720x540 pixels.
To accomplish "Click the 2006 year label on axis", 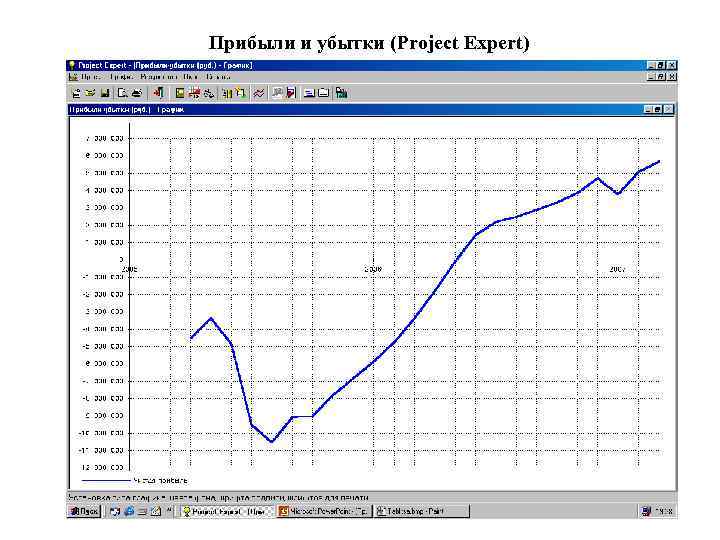I will 373,270.
